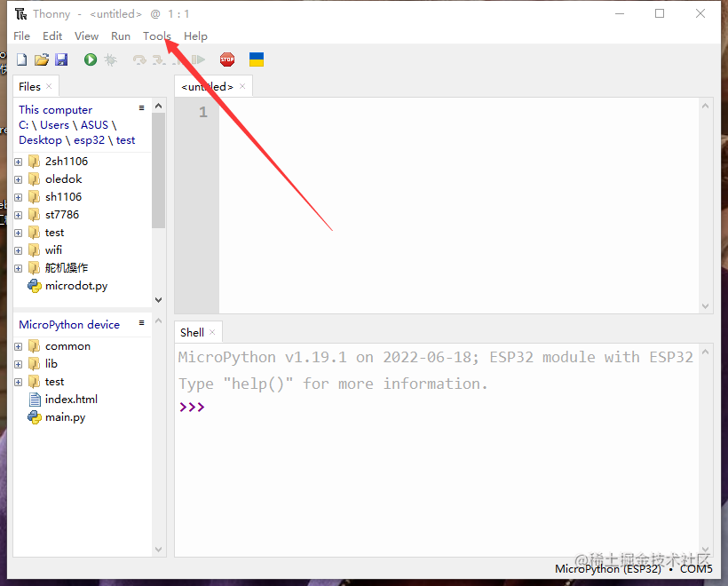Image resolution: width=728 pixels, height=586 pixels.
Task: Click the Step over debug icon
Action: pos(138,59)
